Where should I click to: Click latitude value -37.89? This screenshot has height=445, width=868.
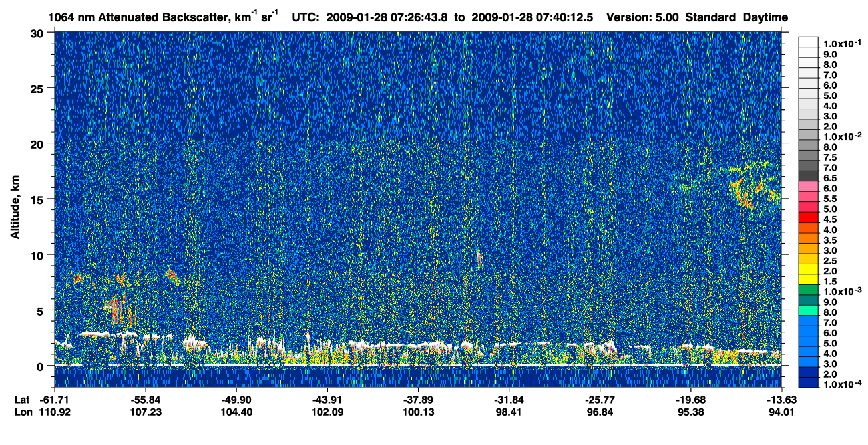[418, 399]
